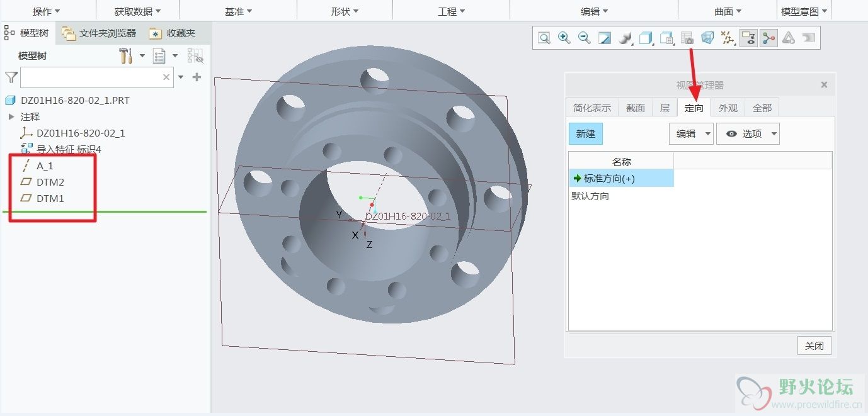The height and width of the screenshot is (416, 868).
Task: Click the plus icon beside search field
Action: pyautogui.click(x=197, y=77)
